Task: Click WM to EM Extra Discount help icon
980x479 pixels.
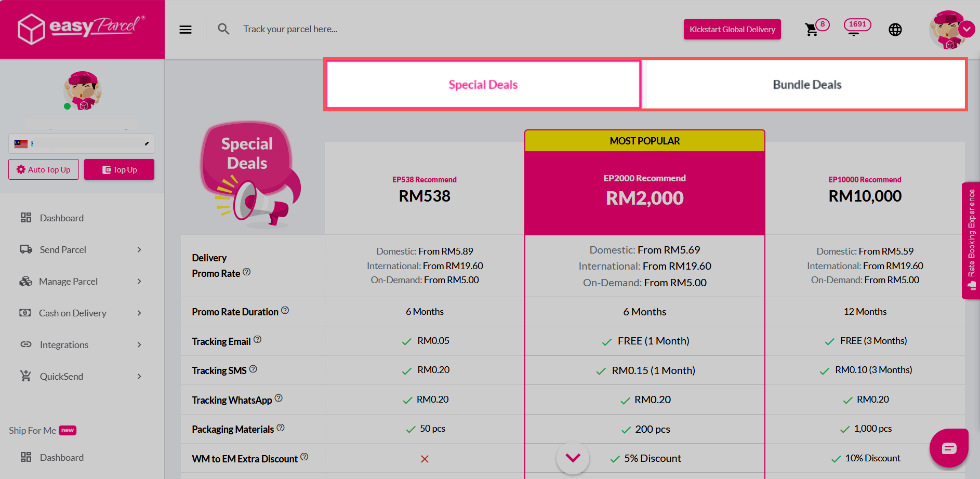Action: click(304, 457)
